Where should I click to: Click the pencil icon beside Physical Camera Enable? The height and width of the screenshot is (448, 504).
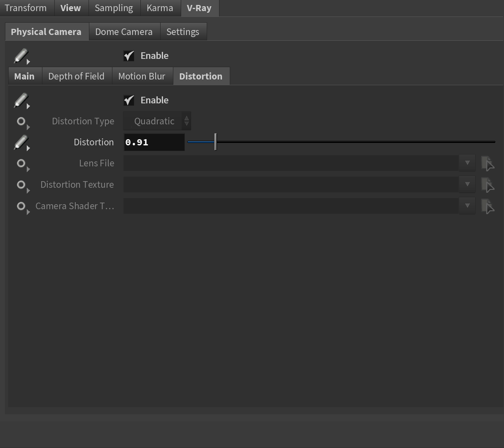pyautogui.click(x=21, y=56)
